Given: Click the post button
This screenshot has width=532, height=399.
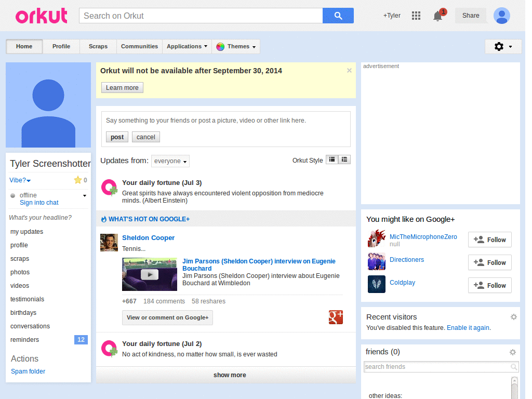Looking at the screenshot, I should (117, 137).
